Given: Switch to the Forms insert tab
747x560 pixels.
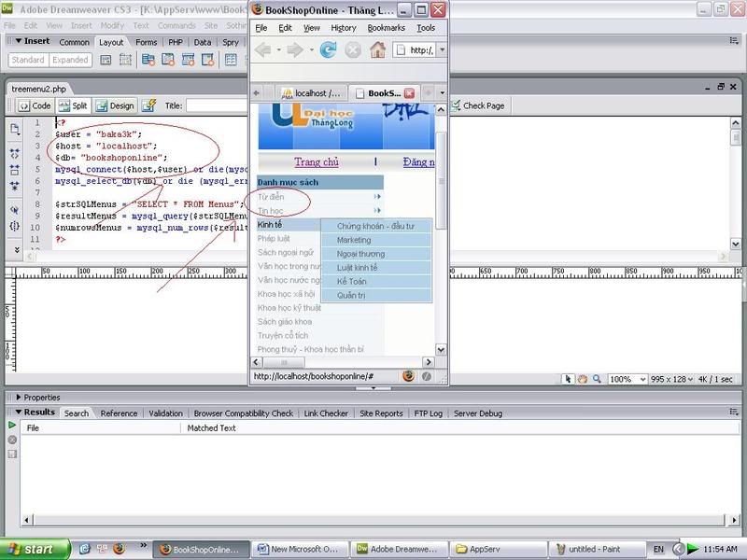Looking at the screenshot, I should (x=146, y=42).
